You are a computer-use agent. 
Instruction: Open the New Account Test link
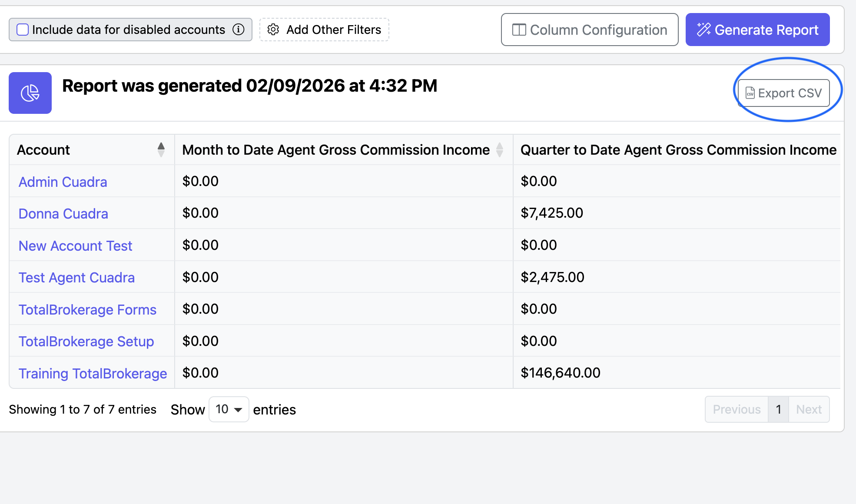[x=75, y=245]
